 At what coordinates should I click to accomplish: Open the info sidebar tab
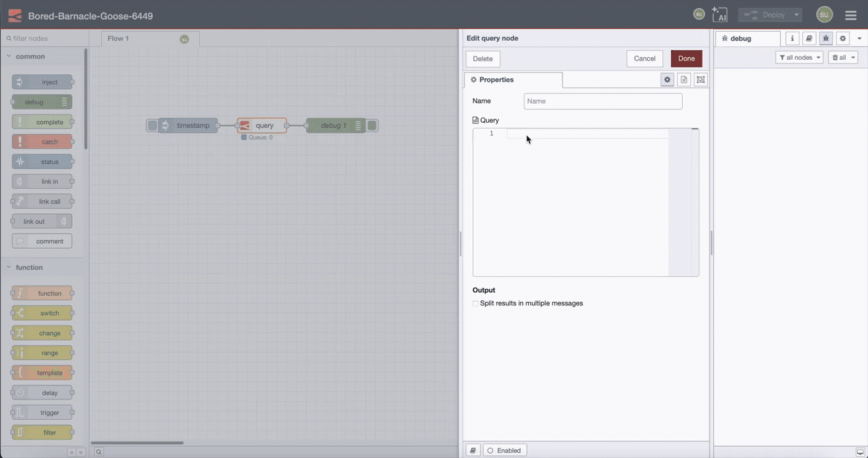[792, 38]
